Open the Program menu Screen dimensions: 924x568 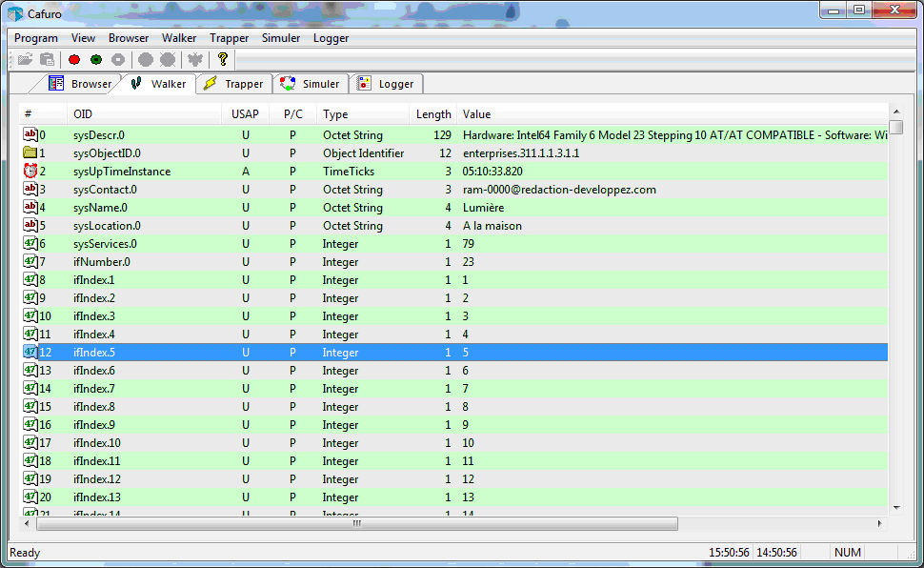[x=36, y=38]
